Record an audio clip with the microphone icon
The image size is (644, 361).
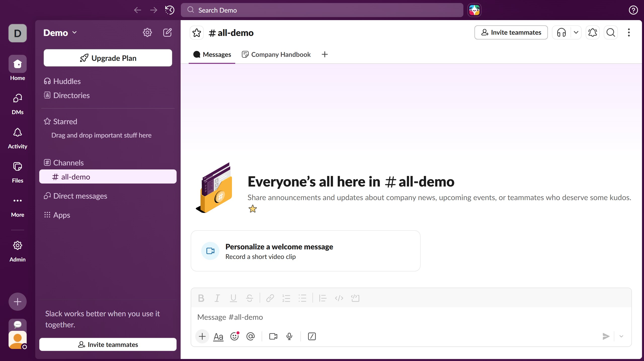[x=289, y=336]
